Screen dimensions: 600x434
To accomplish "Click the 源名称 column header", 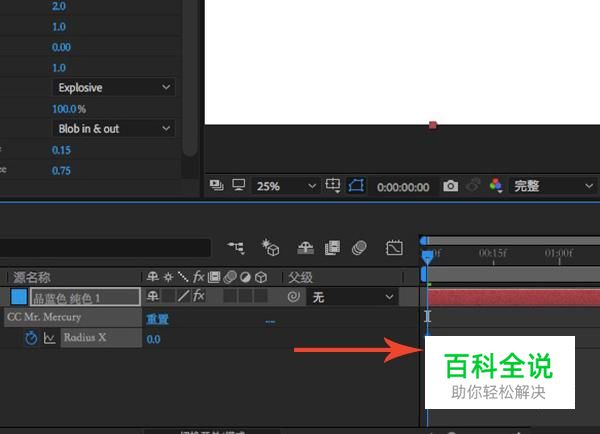I will [x=32, y=277].
